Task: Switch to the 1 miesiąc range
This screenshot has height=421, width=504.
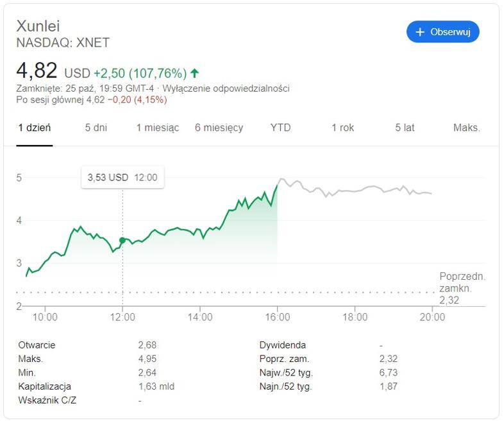Action: tap(158, 128)
